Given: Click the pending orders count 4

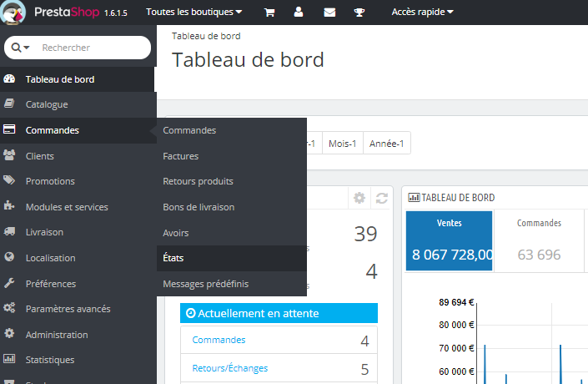Looking at the screenshot, I should click(x=364, y=341).
